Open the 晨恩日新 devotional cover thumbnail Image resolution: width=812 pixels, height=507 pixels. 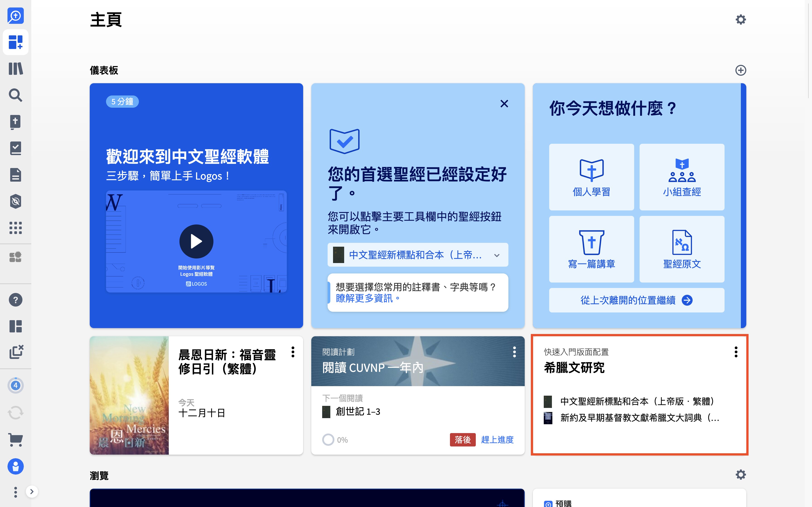point(129,395)
